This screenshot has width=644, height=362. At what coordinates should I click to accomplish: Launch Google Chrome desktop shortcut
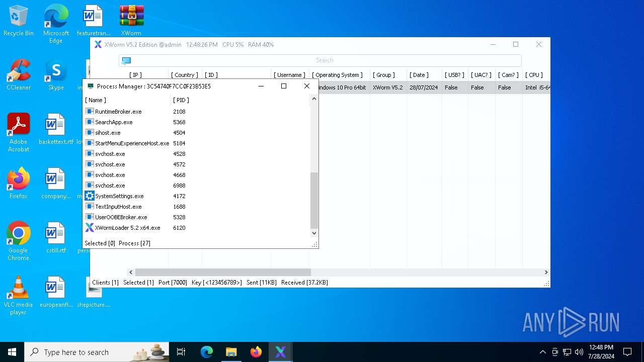pos(19,241)
